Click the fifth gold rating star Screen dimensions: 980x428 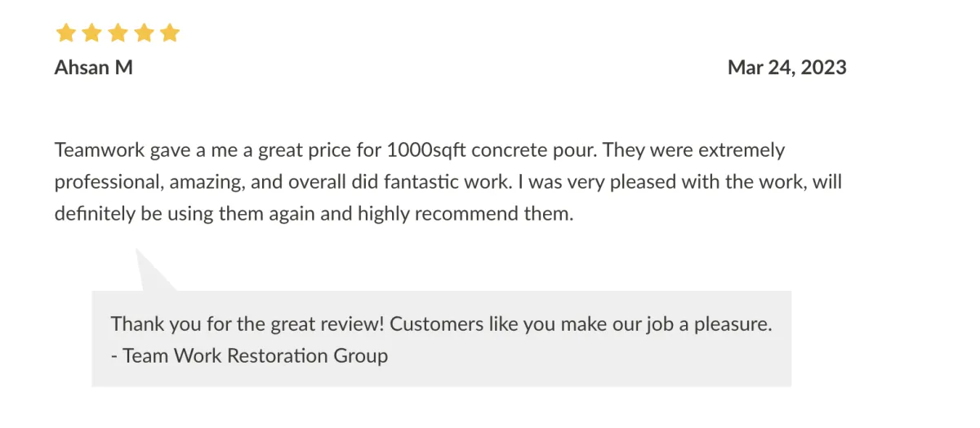point(169,33)
